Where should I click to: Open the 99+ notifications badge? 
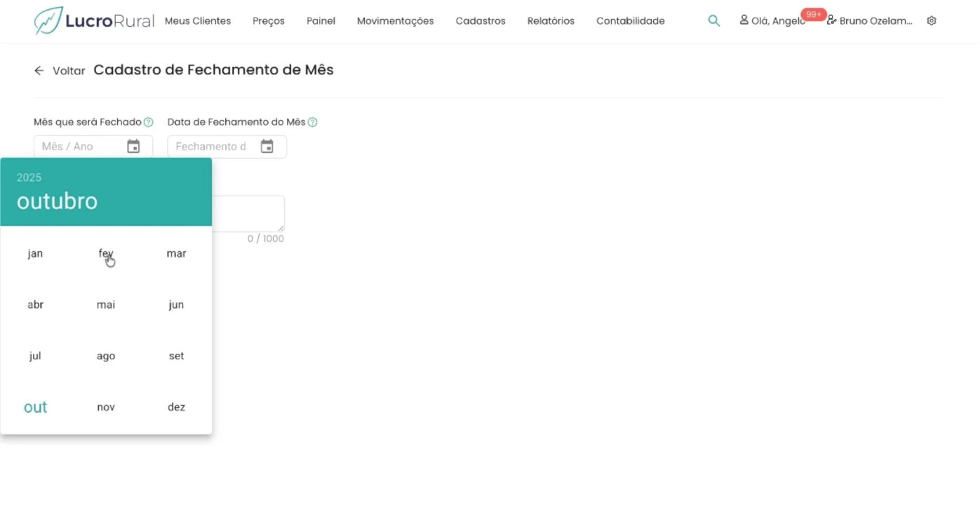[x=813, y=13]
